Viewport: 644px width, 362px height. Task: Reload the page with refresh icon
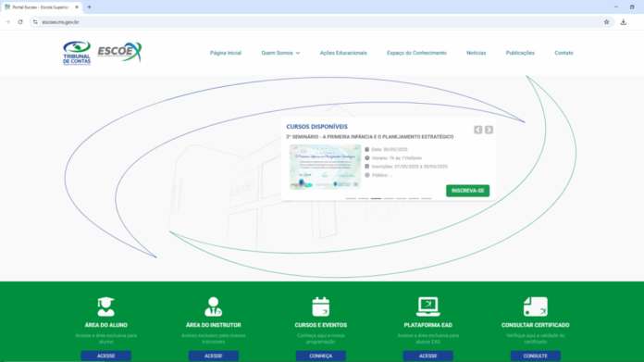[x=20, y=22]
